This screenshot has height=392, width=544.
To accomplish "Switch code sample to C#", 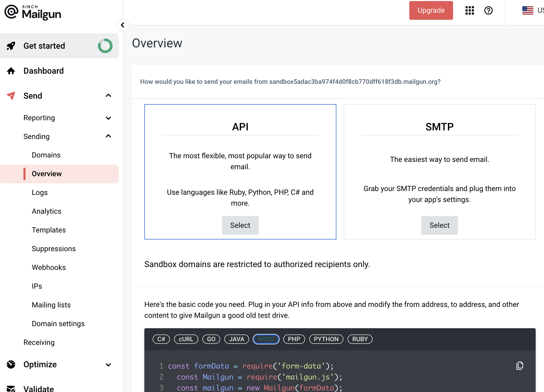I will pos(161,339).
